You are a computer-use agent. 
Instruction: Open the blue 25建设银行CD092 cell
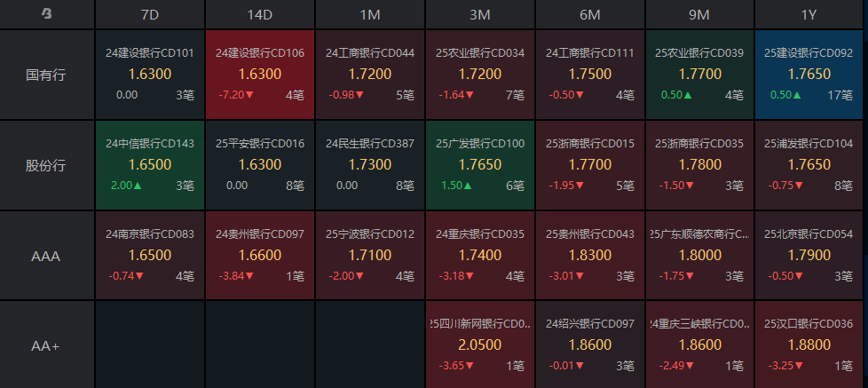pyautogui.click(x=809, y=75)
